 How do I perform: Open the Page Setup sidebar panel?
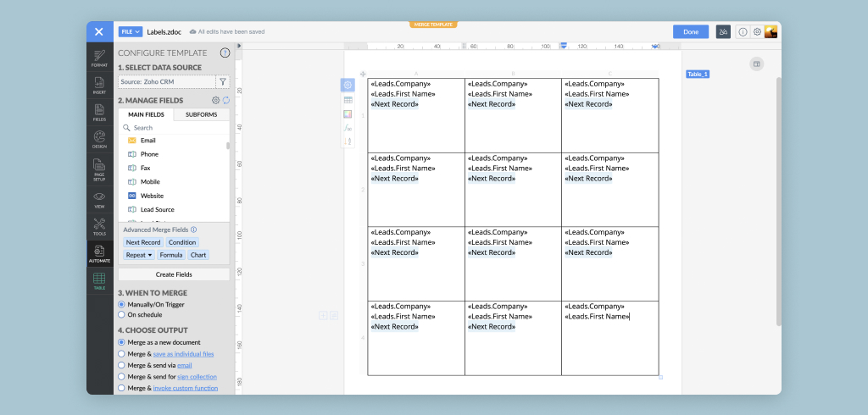click(100, 170)
